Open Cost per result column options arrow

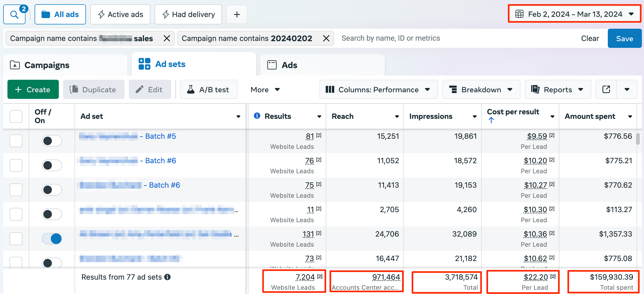tap(552, 116)
